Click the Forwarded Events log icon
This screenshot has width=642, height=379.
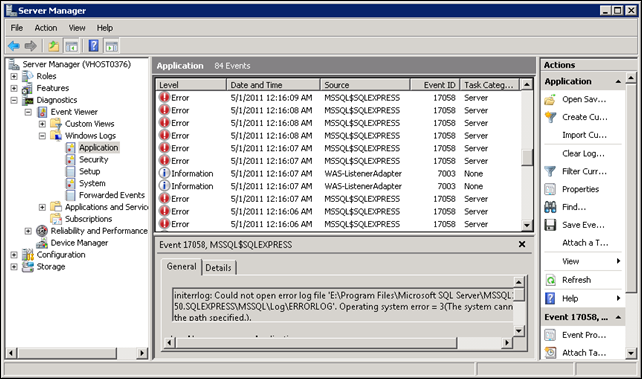pyautogui.click(x=70, y=195)
